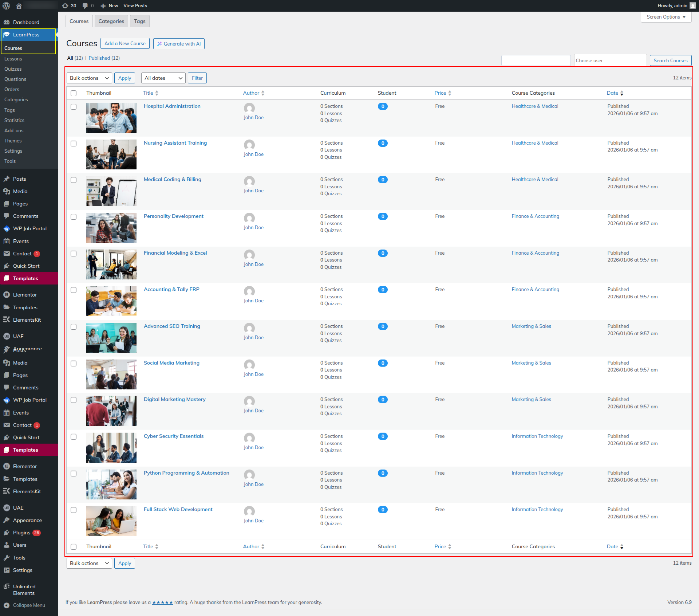The width and height of the screenshot is (699, 616).
Task: Open Quizzes in LearnPress submenu
Action: [13, 69]
